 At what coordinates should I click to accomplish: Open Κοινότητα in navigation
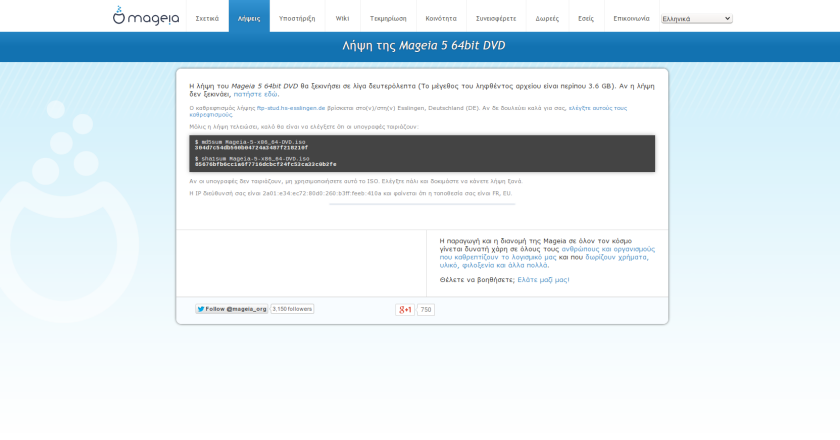pos(441,18)
